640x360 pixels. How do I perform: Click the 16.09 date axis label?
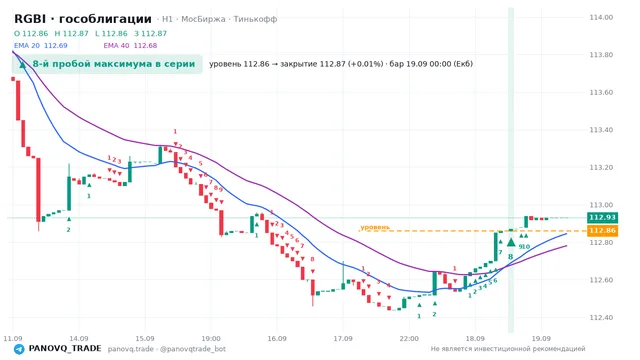point(277,338)
